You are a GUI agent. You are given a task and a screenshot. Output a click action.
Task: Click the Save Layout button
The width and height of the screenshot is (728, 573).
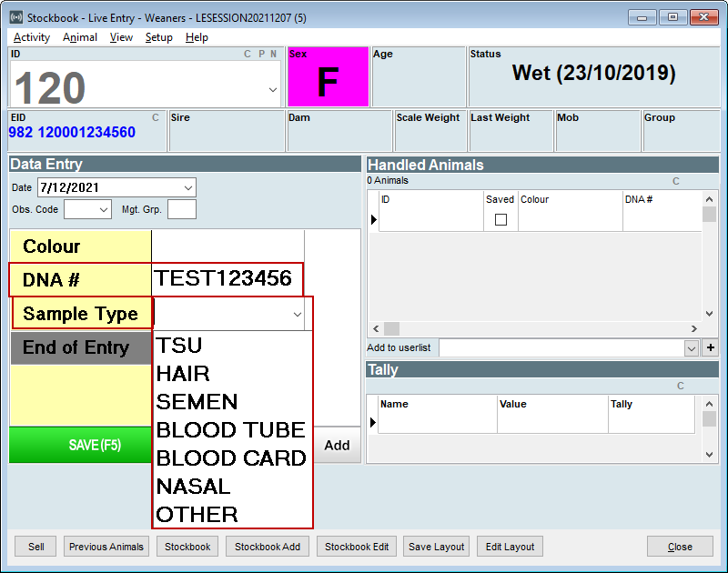[437, 547]
